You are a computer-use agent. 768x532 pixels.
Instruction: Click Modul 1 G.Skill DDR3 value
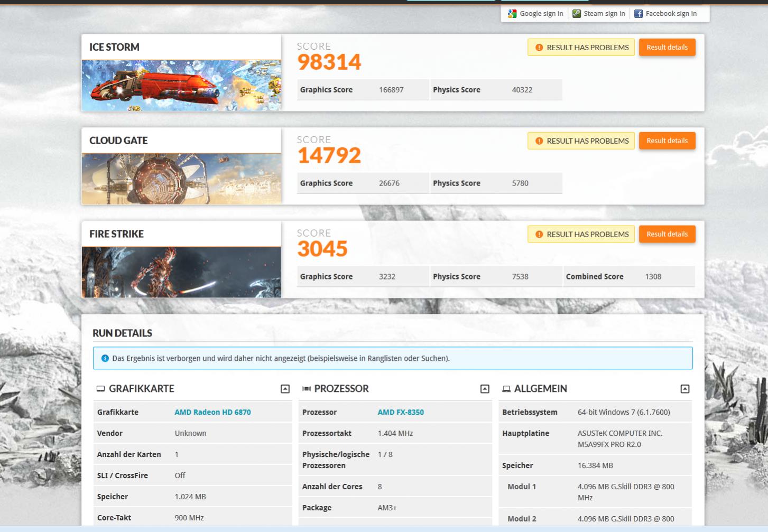(x=626, y=492)
